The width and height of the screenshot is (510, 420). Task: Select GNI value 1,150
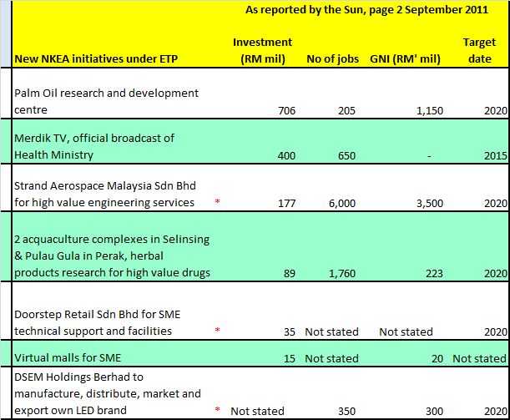(x=430, y=110)
